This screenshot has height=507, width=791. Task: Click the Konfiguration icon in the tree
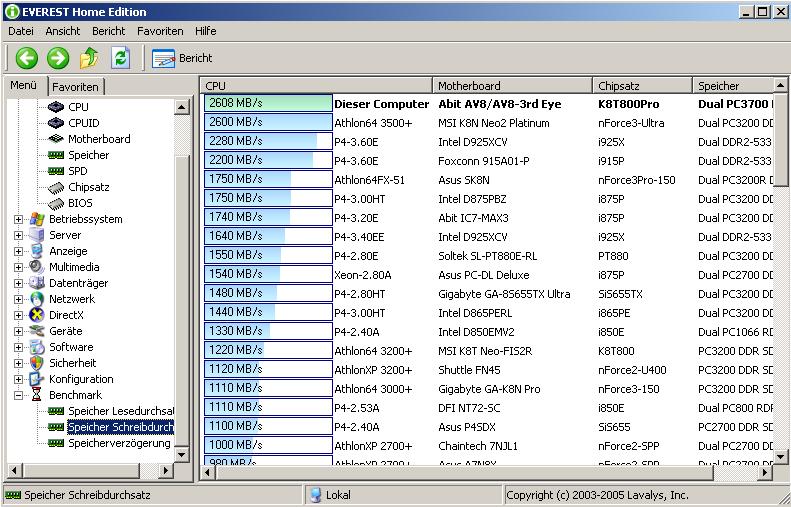point(36,379)
